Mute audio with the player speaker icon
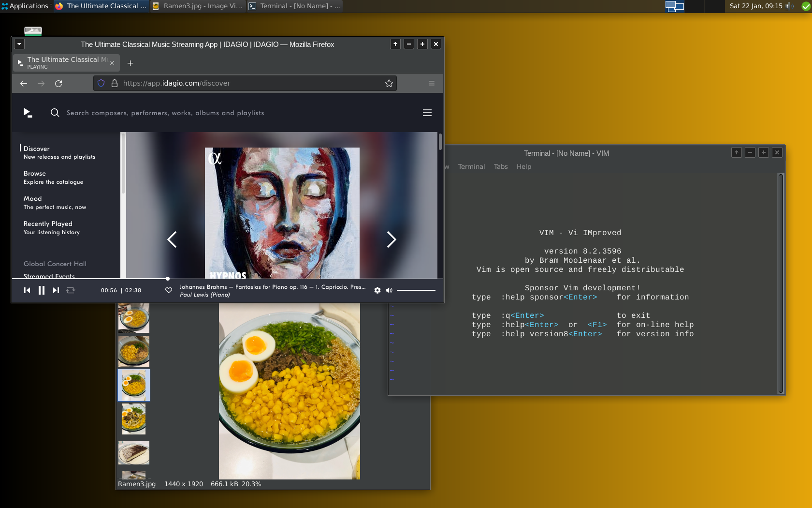 point(389,290)
